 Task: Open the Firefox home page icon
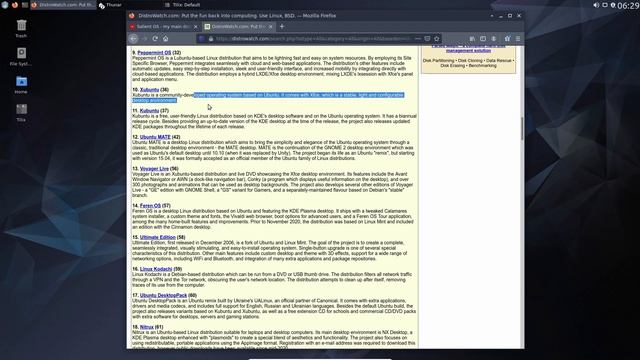(165, 38)
